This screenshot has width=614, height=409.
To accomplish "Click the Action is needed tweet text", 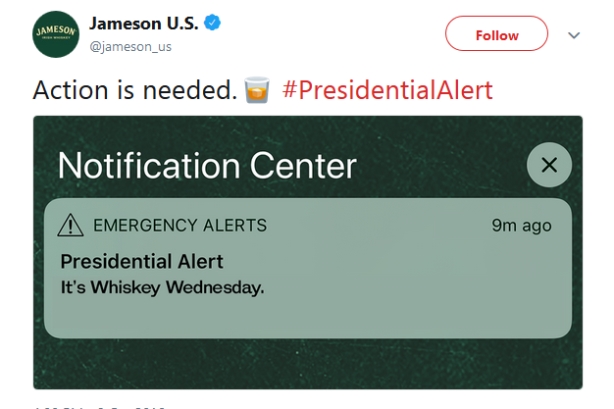I will point(135,90).
